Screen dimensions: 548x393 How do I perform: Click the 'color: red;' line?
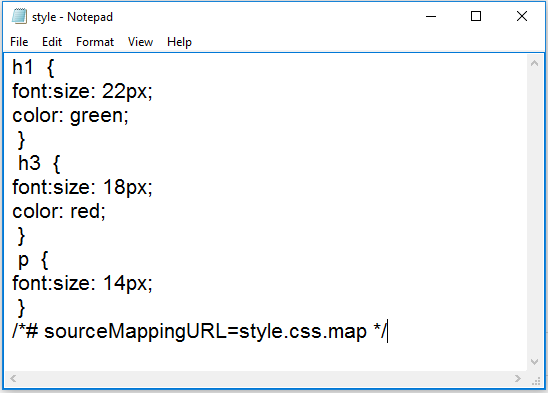[59, 211]
